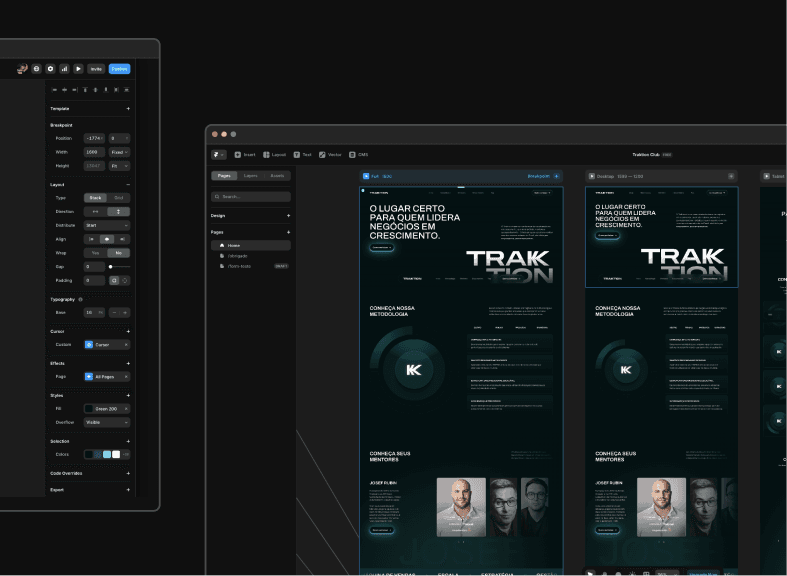Switch Padding to per-side mode
The width and height of the screenshot is (787, 576).
[125, 280]
